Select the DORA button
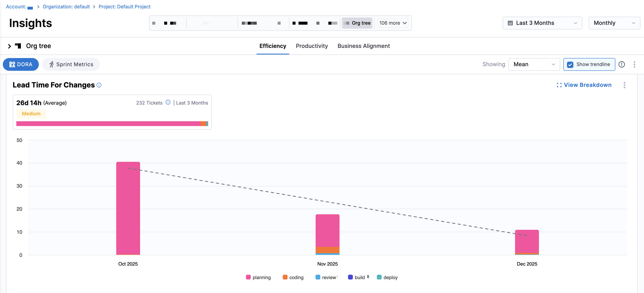This screenshot has width=644, height=293. coord(21,64)
